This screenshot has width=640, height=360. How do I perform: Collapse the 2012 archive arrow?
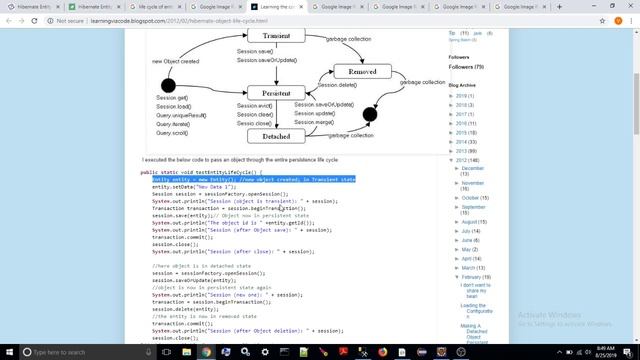[x=451, y=160]
